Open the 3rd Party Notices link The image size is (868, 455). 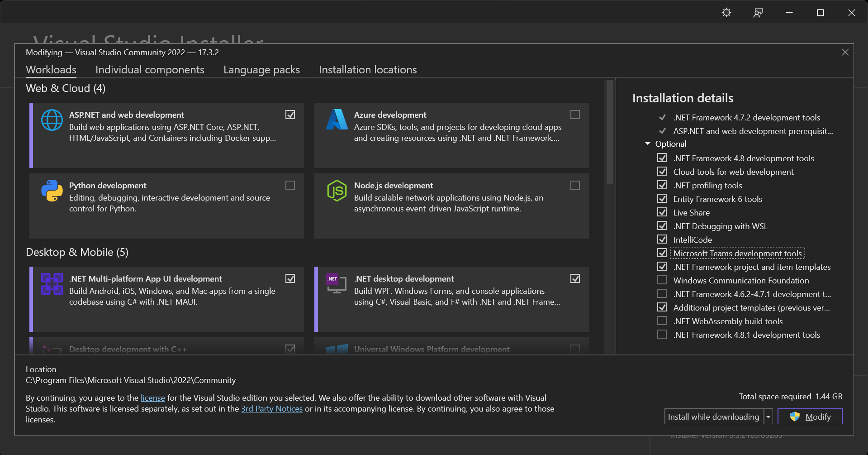tap(272, 409)
